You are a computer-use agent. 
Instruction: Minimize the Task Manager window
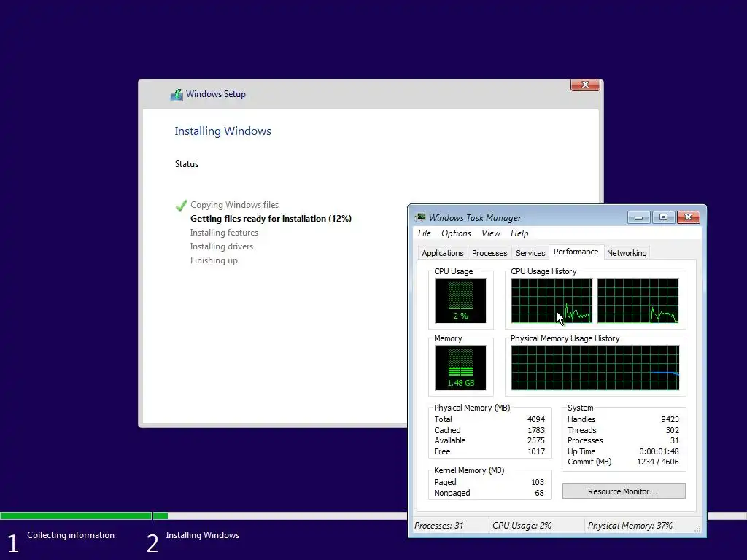639,217
